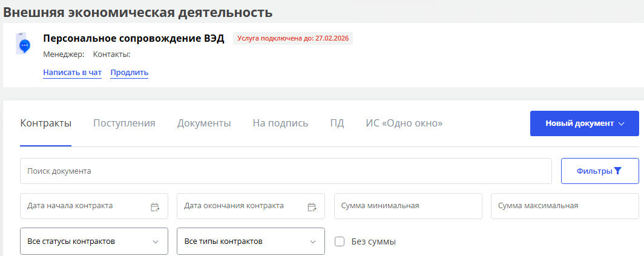The image size is (644, 256).
Task: Click the Дата начала контракта field
Action: pyautogui.click(x=94, y=206)
